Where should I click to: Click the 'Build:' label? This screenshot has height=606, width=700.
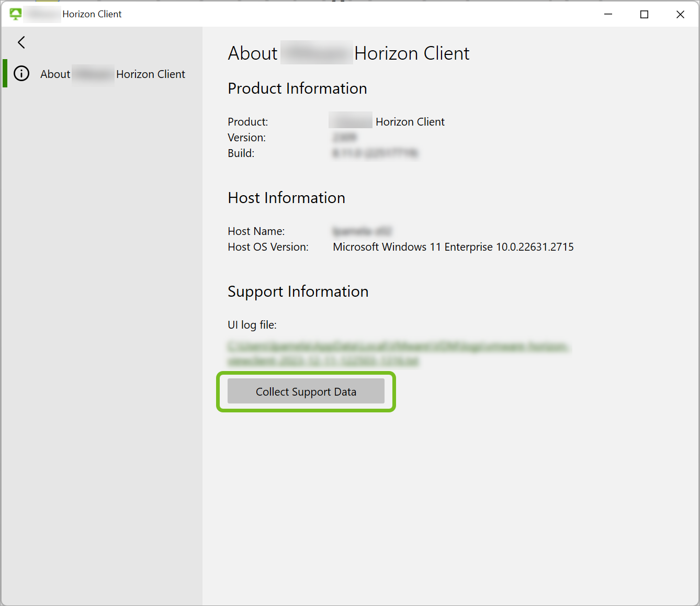pos(241,153)
